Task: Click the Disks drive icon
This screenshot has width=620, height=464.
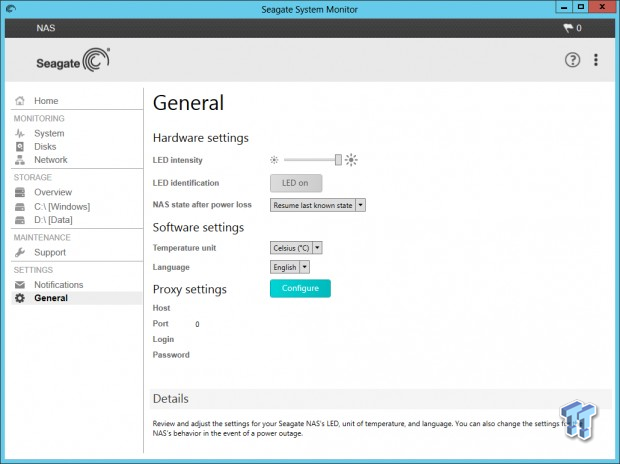Action: 20,147
